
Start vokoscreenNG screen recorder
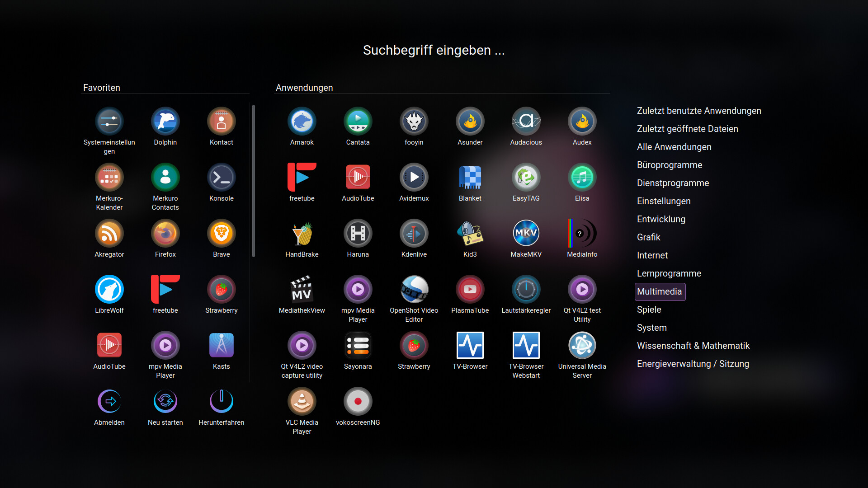358,407
